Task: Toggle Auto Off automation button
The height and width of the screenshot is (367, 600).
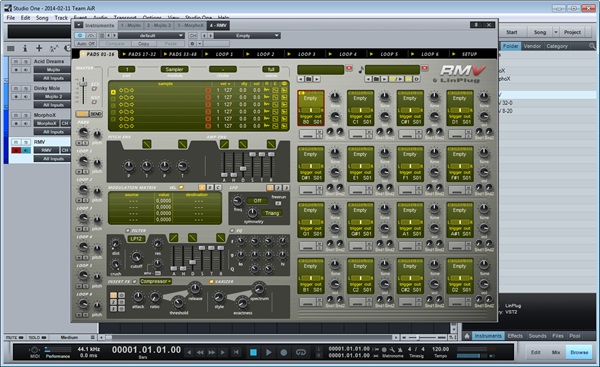Action: coord(85,44)
